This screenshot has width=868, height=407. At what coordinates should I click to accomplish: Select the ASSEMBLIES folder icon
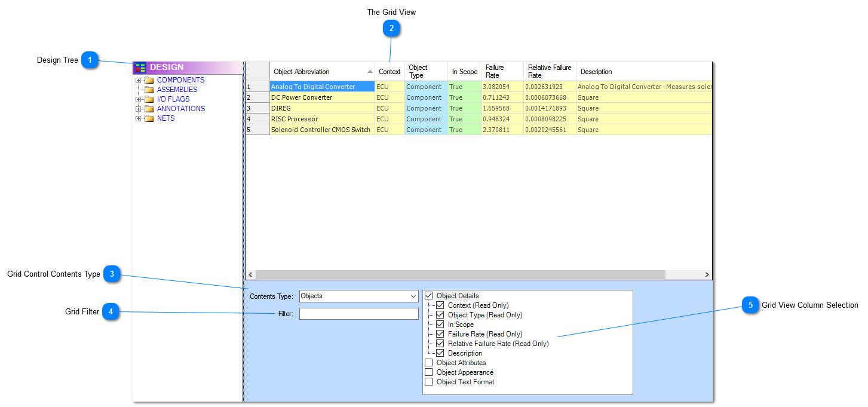coord(149,90)
